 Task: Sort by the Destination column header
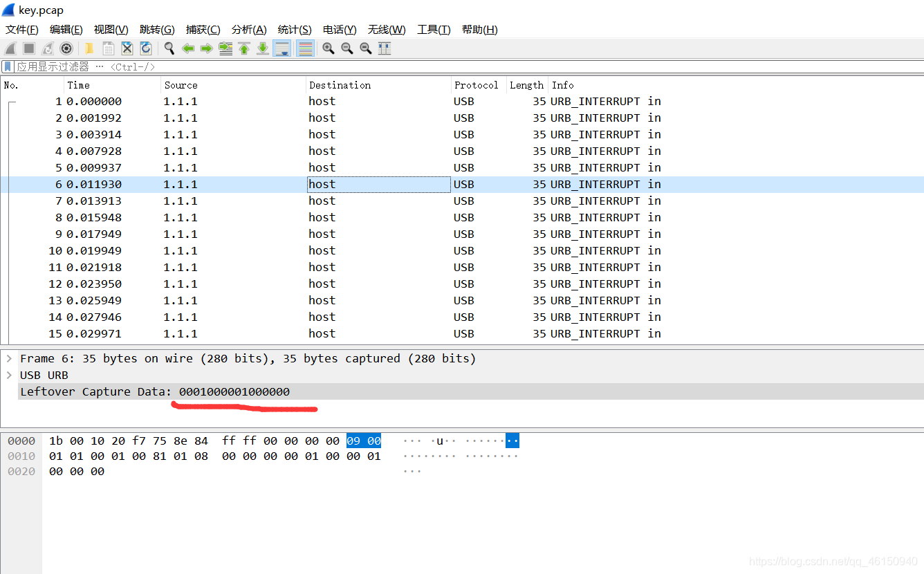pyautogui.click(x=378, y=85)
